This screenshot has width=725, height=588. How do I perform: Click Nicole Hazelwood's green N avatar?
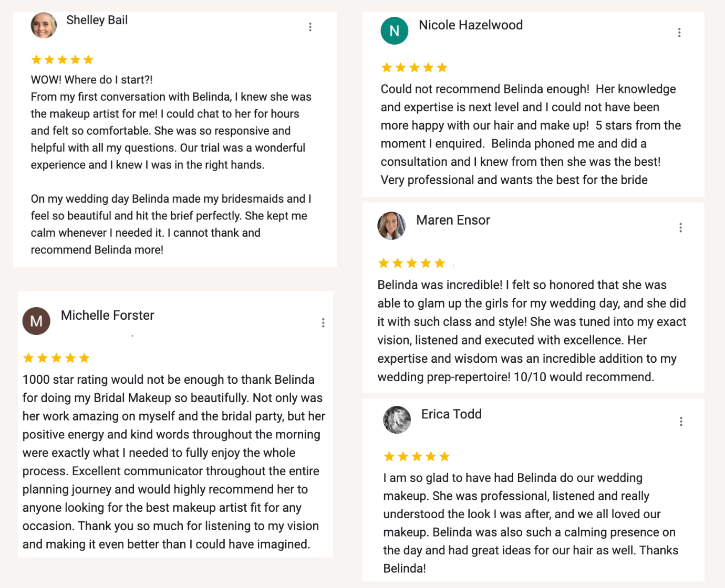tap(394, 31)
